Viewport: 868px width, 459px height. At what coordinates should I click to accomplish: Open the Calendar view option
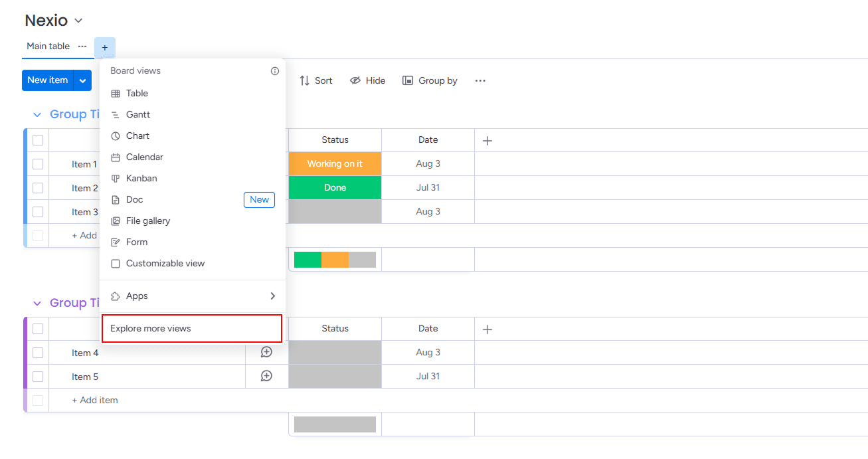coord(116,157)
